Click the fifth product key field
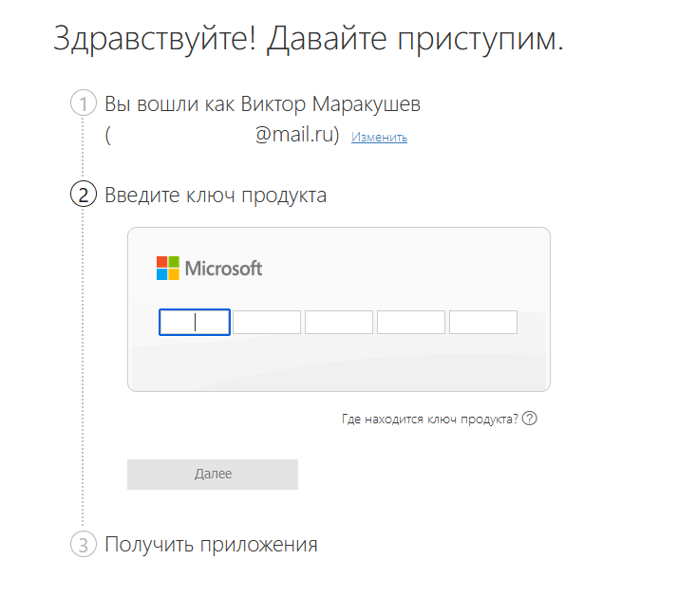This screenshot has width=678, height=616. click(x=483, y=323)
